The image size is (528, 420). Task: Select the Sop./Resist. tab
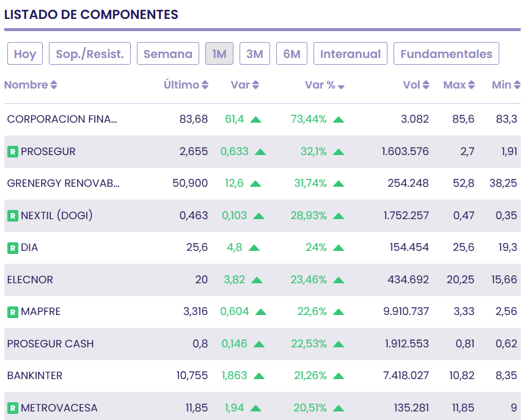coord(90,54)
